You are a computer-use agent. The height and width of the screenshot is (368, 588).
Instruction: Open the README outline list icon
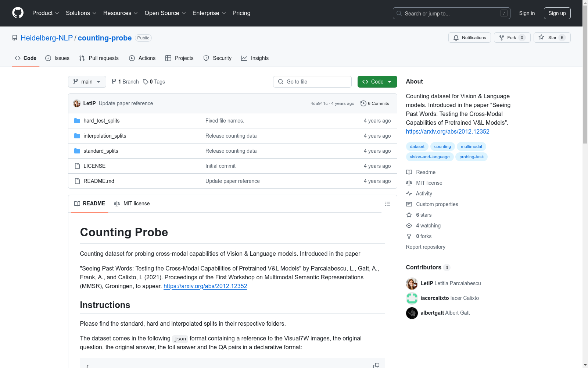pyautogui.click(x=387, y=204)
